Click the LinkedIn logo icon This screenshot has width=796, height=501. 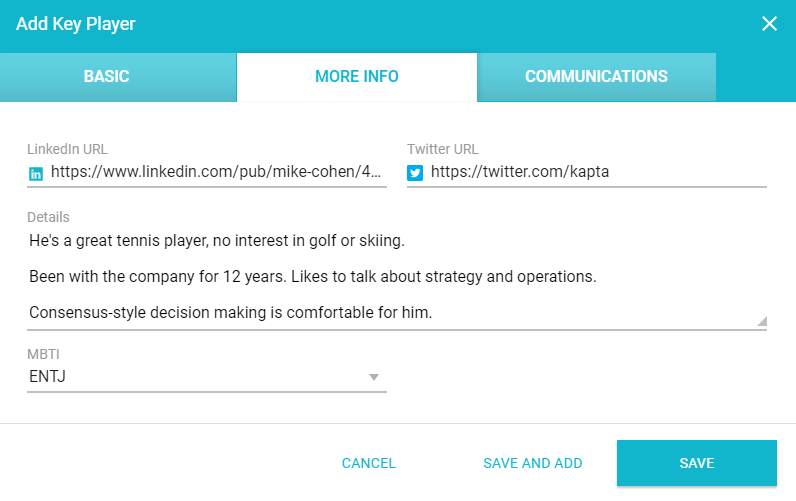pos(36,173)
